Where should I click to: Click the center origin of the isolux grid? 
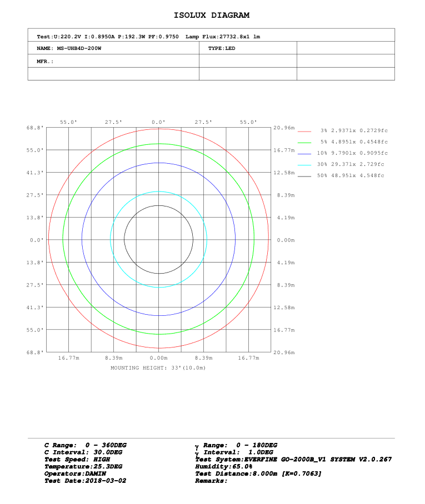tap(159, 240)
